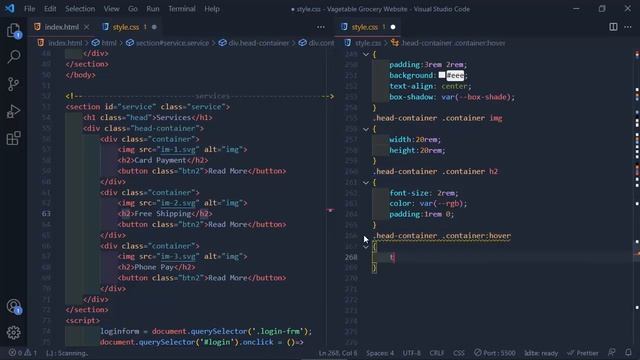Open the Run and Debug view
The width and height of the screenshot is (640, 360).
coord(13,111)
